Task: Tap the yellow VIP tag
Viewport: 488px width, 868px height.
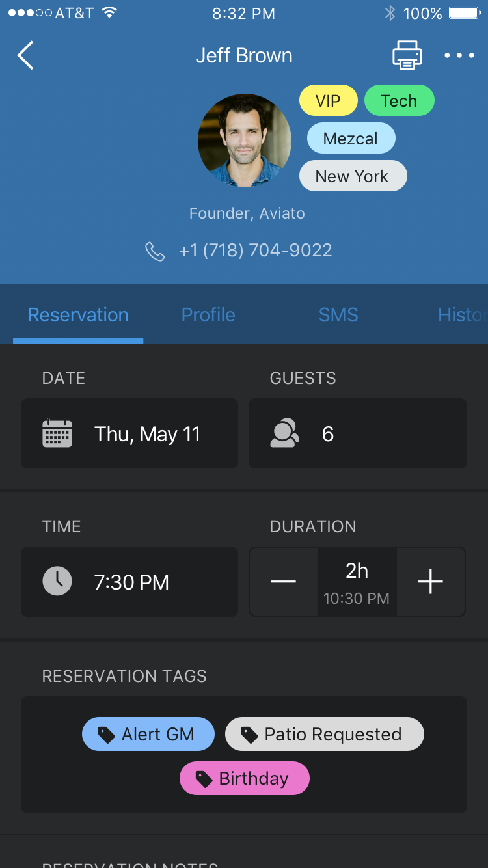Action: click(329, 101)
